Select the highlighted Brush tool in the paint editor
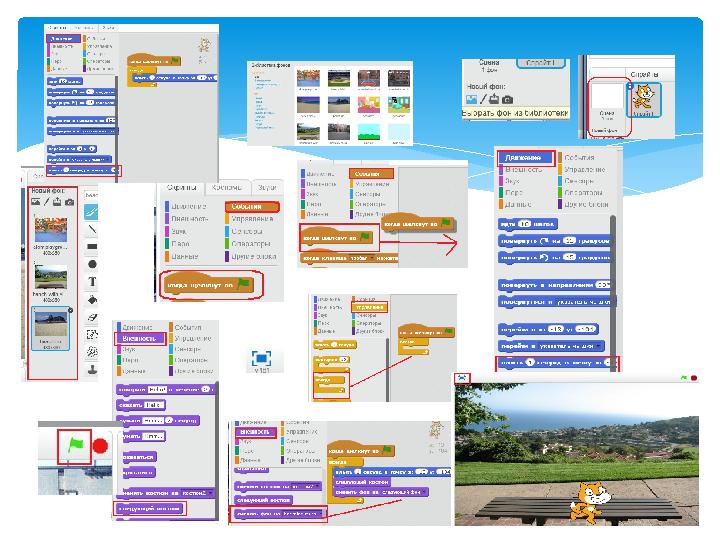The height and width of the screenshot is (540, 720). (91, 212)
